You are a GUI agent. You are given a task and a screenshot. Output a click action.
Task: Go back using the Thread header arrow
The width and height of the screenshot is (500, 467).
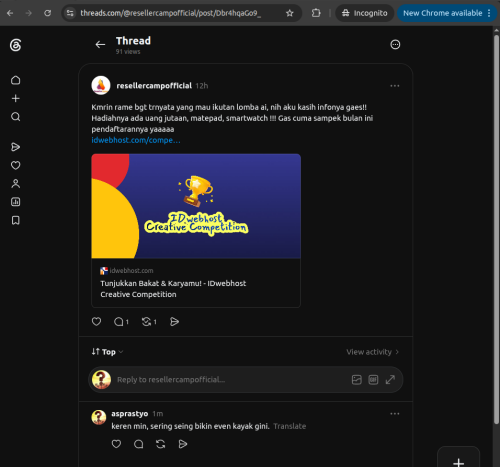100,44
